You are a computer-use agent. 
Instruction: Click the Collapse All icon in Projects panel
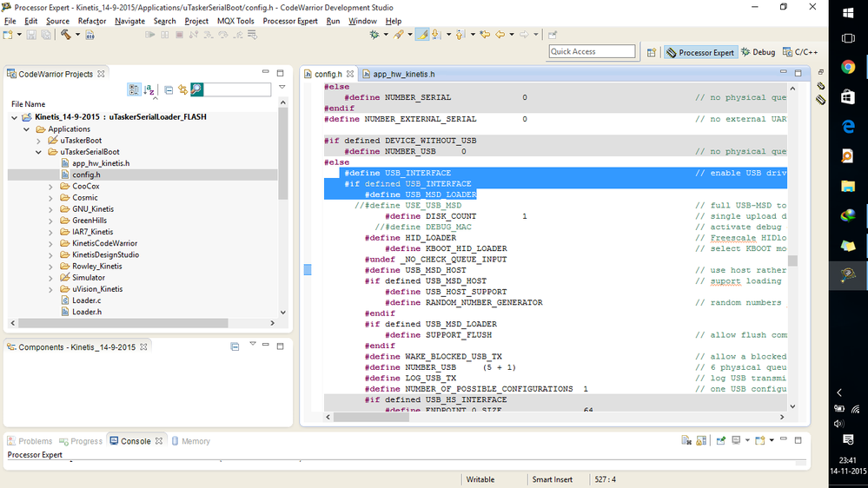tap(169, 89)
